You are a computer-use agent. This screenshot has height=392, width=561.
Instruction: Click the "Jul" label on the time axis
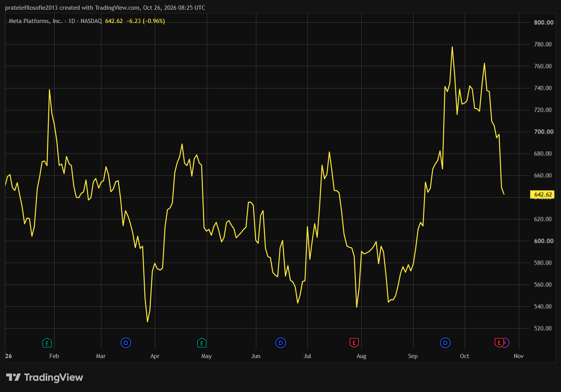click(x=307, y=356)
